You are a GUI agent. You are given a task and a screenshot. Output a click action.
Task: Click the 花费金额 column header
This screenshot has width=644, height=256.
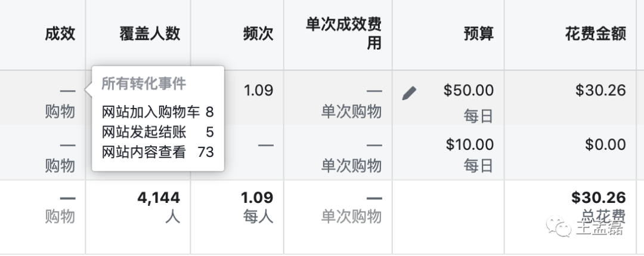tap(596, 33)
